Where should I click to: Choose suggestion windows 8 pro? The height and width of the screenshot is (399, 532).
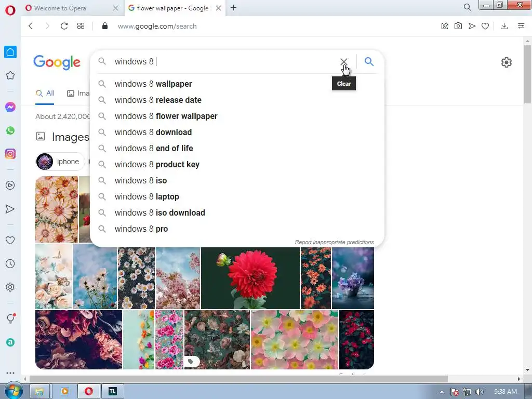pyautogui.click(x=237, y=229)
